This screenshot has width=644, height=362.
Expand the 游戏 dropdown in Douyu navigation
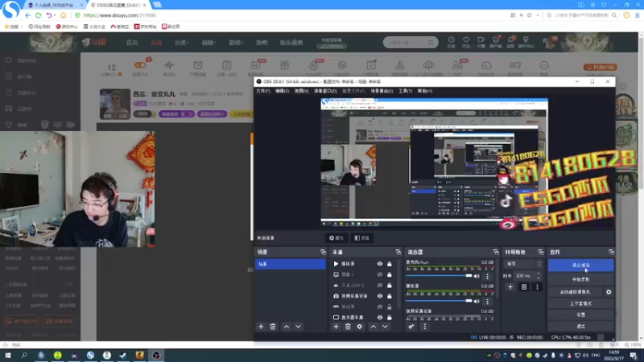click(x=236, y=43)
